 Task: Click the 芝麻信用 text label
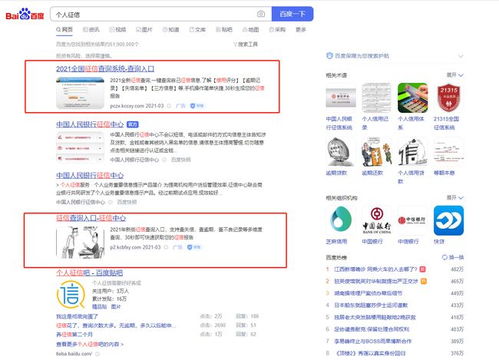coord(336,241)
